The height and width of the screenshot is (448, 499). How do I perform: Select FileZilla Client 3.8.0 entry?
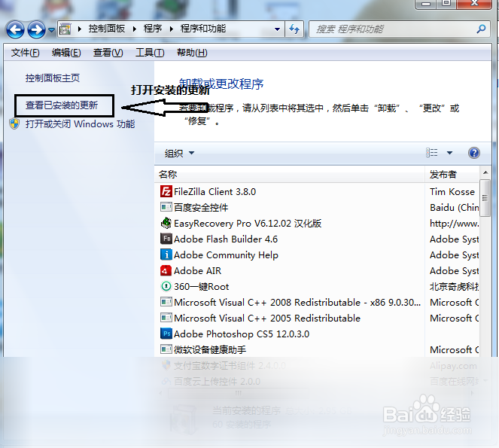click(x=215, y=192)
